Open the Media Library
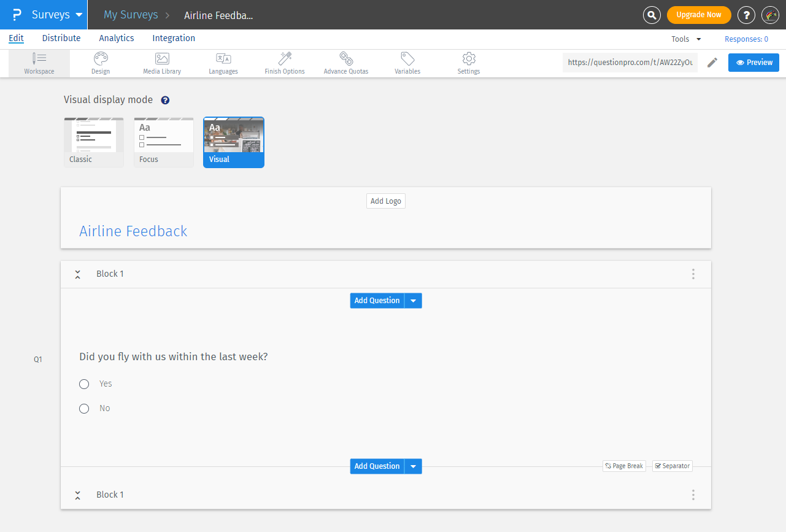The width and height of the screenshot is (786, 532). [x=161, y=63]
